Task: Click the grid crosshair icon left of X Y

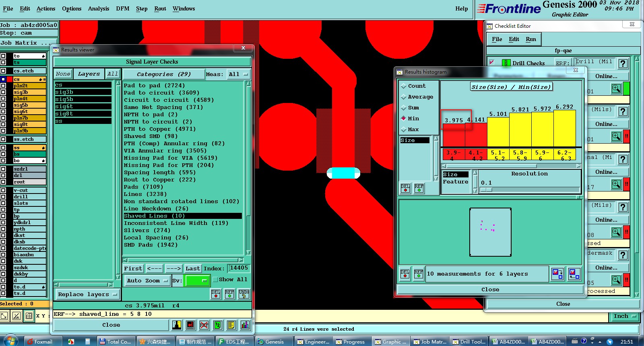Action: tap(29, 316)
